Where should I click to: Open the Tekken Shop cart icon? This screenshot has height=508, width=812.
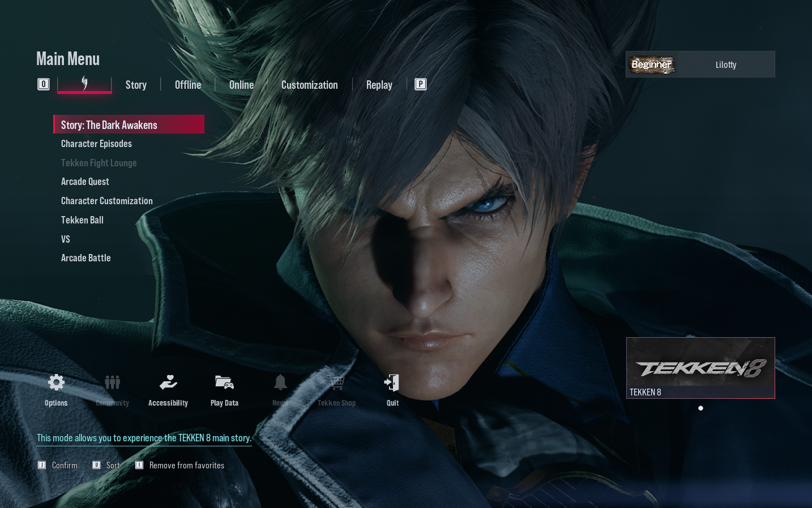click(336, 383)
